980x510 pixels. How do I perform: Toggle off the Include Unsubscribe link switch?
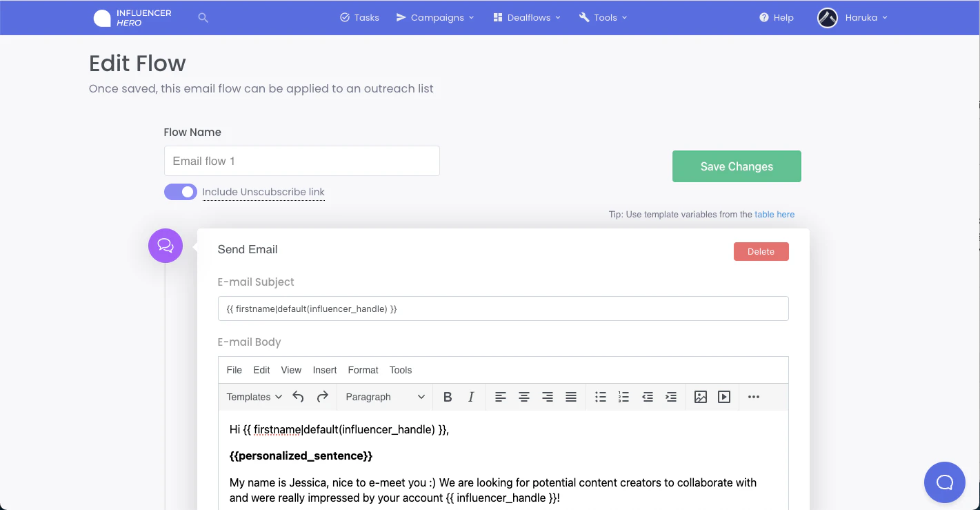click(x=180, y=191)
